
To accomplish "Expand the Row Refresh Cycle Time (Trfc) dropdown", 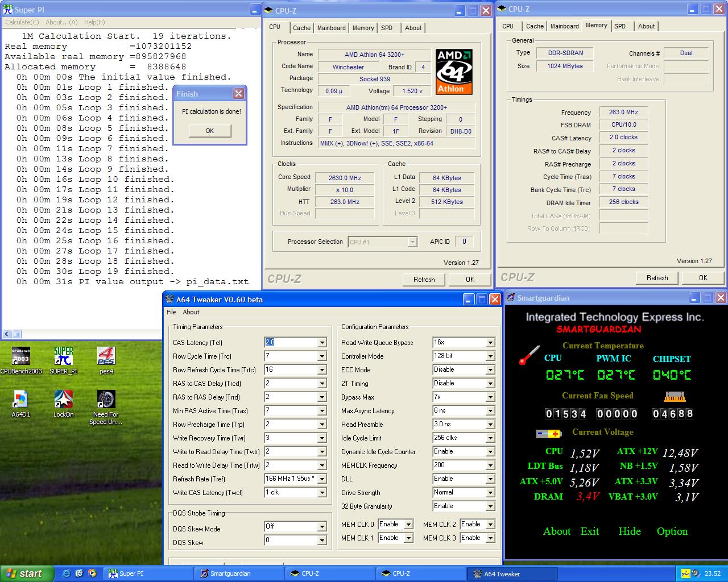I will tap(322, 370).
